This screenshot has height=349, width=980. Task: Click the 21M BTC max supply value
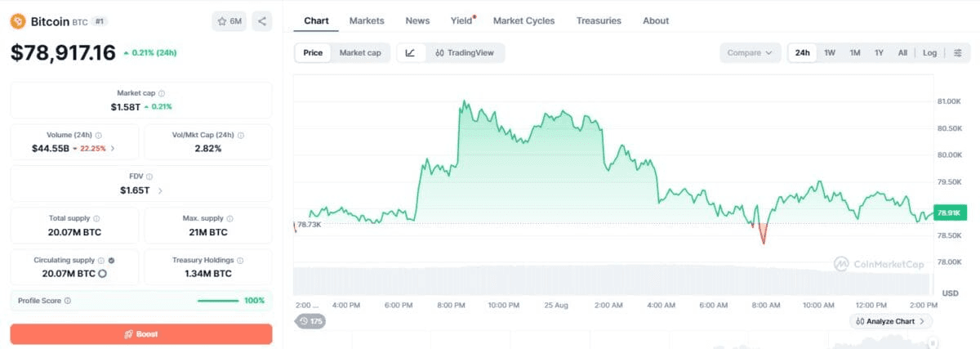tap(208, 232)
